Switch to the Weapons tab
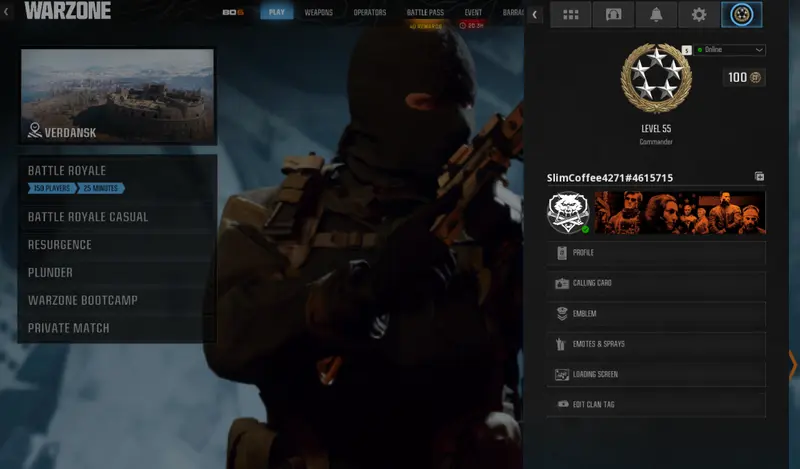 coord(318,13)
